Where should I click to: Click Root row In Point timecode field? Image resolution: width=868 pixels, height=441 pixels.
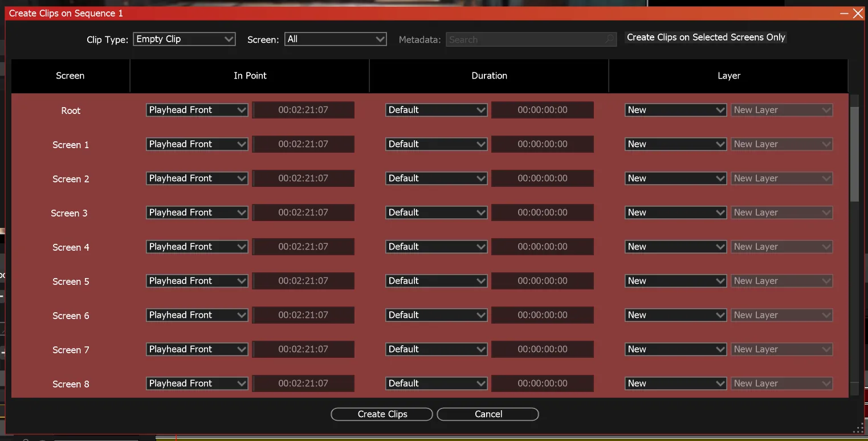coord(303,110)
